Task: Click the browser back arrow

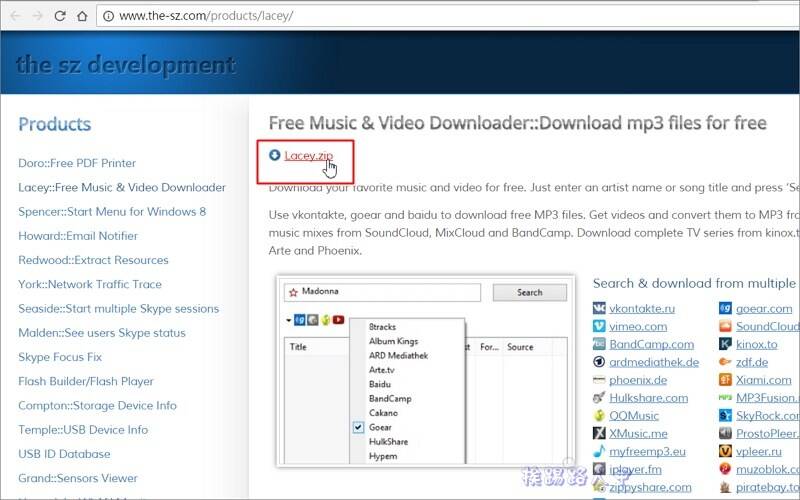Action: click(15, 16)
